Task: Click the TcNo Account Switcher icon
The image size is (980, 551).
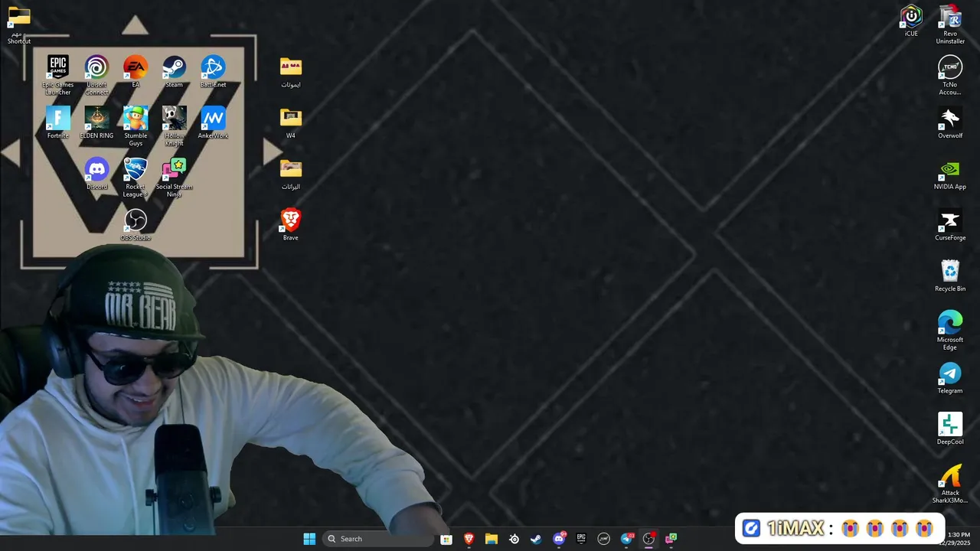Action: 950,75
